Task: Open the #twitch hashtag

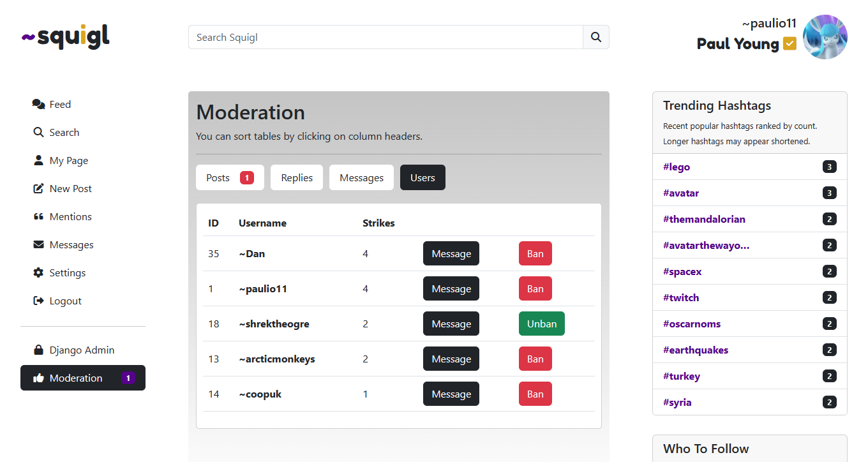Action: pos(681,297)
